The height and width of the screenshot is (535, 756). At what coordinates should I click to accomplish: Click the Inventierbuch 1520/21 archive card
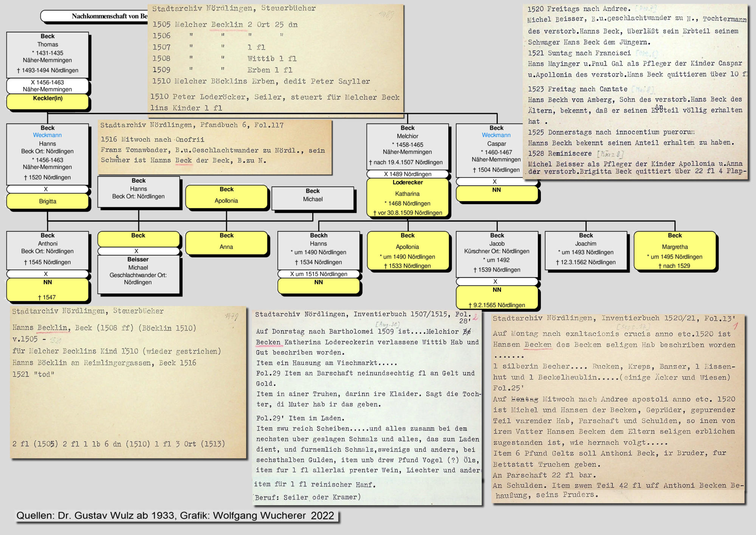click(618, 408)
